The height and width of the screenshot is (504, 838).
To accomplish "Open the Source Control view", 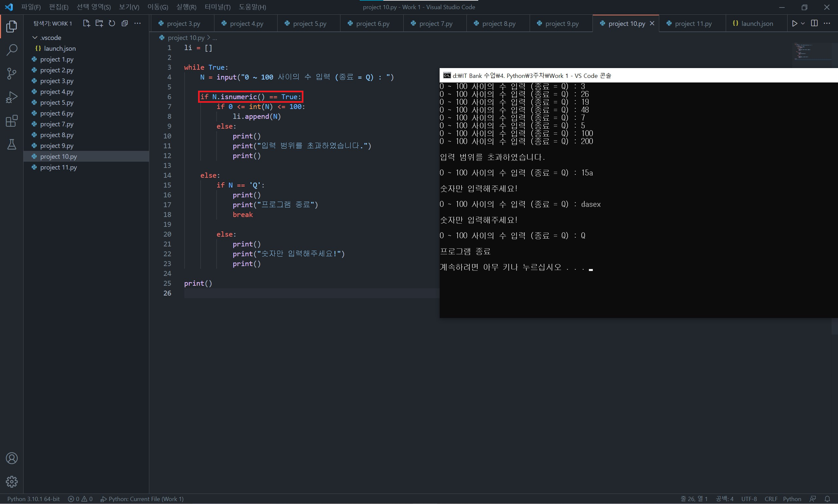I will click(11, 73).
